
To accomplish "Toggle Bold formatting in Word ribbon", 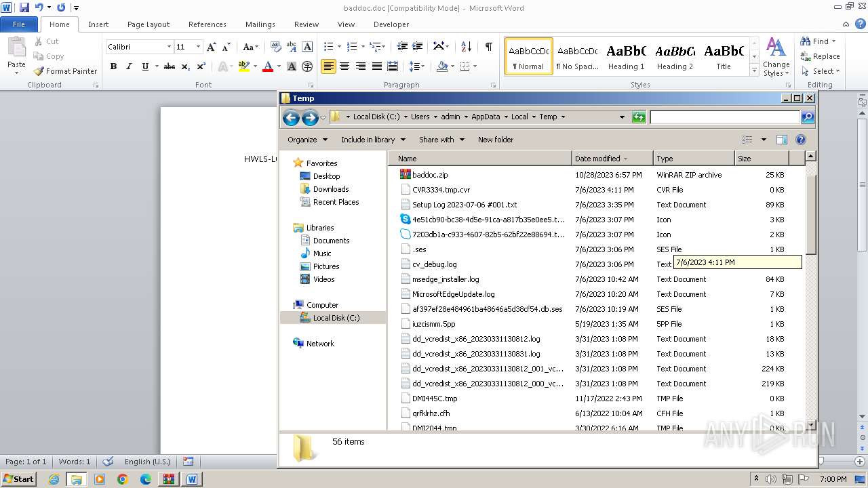I will pos(113,66).
